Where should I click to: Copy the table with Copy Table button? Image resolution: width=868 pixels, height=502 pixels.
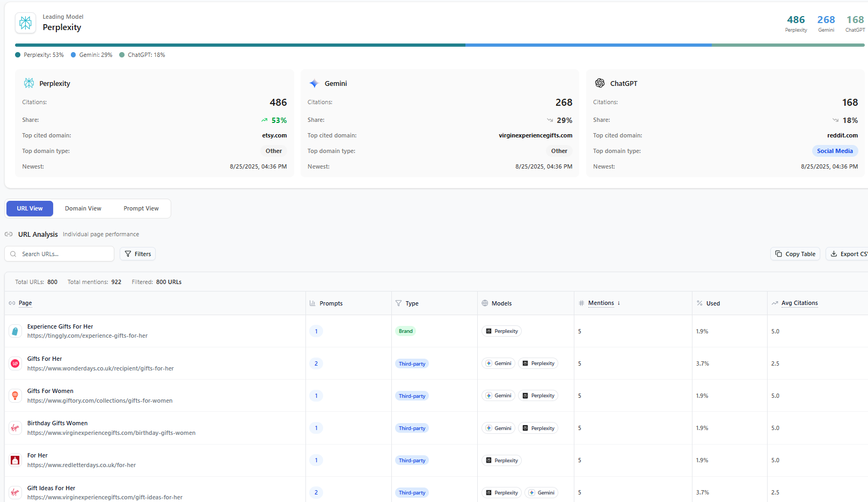point(795,254)
